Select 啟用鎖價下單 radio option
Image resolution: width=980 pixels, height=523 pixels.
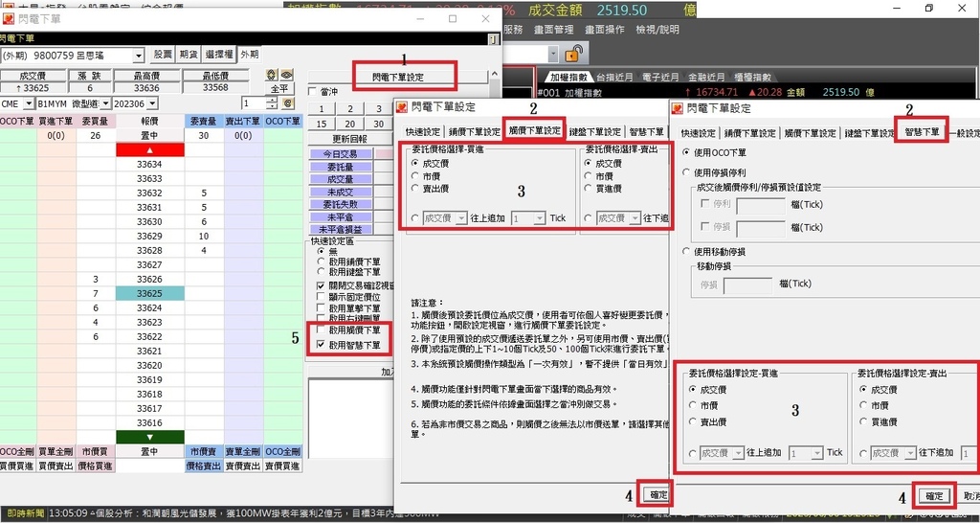point(321,261)
